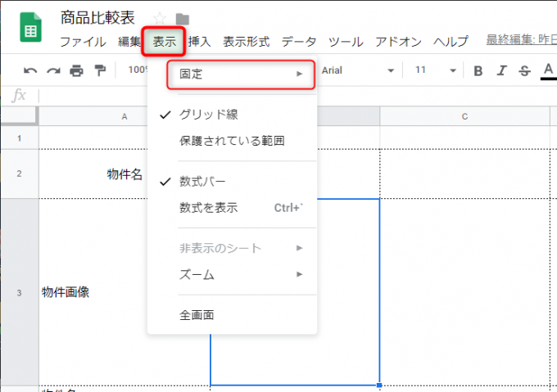Image resolution: width=557 pixels, height=392 pixels.
Task: Open the Google Sheets home icon
Action: (x=30, y=27)
